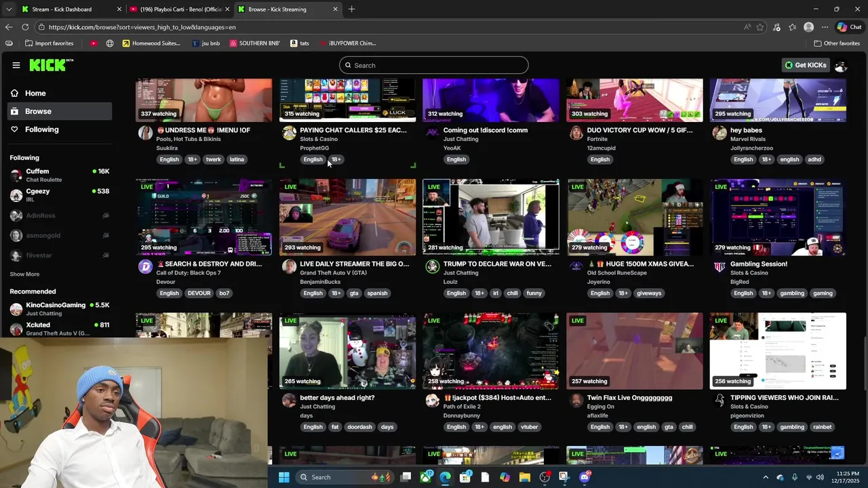Open browser profile icon

[x=808, y=27]
